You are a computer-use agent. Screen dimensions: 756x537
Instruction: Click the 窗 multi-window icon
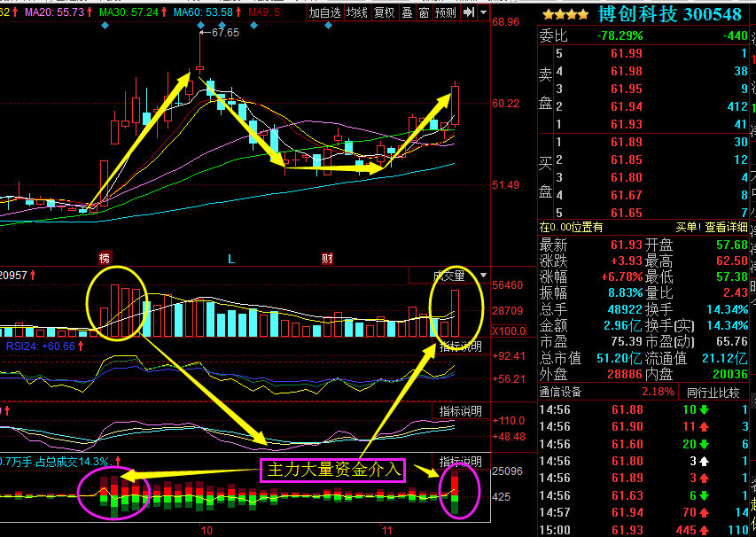(x=425, y=12)
